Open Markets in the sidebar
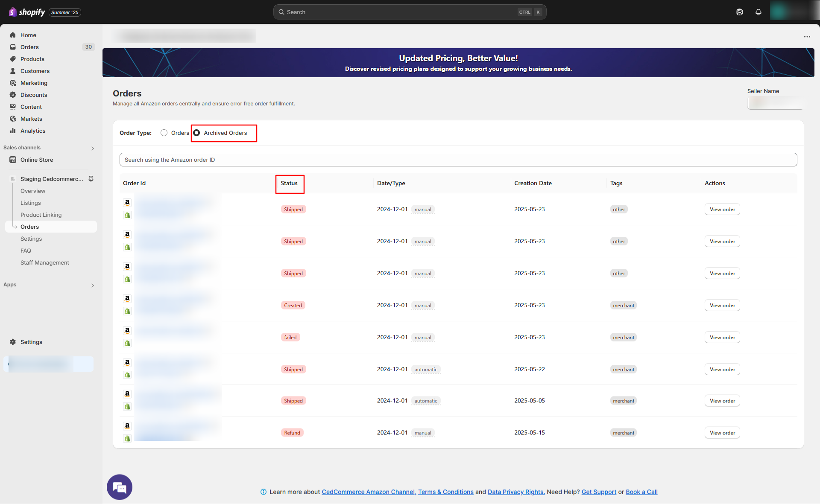820x504 pixels. (31, 119)
